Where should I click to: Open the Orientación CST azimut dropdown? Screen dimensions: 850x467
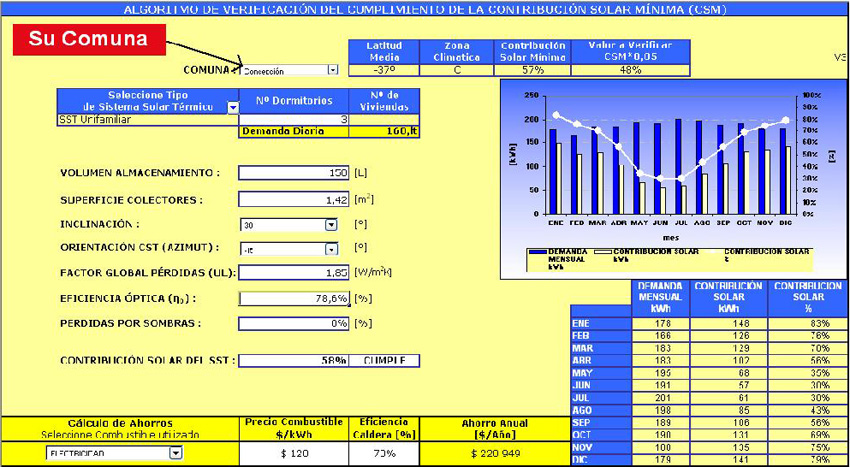tap(331, 249)
